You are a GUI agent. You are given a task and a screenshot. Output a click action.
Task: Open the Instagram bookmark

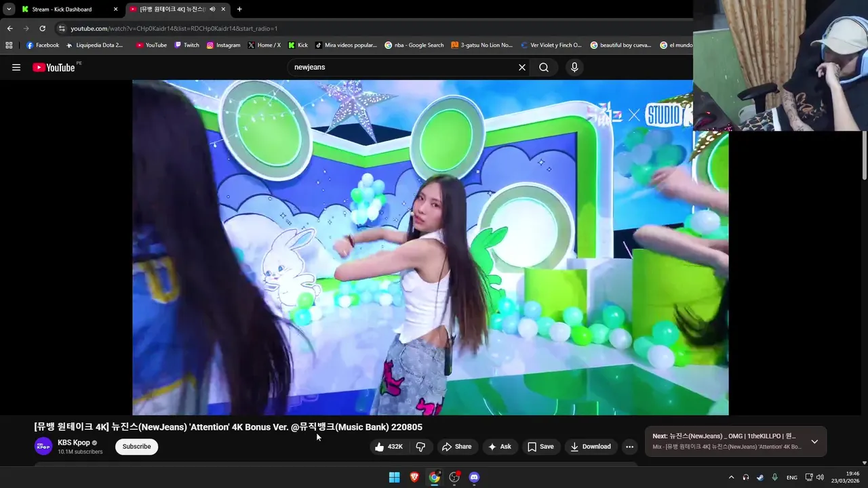point(224,45)
